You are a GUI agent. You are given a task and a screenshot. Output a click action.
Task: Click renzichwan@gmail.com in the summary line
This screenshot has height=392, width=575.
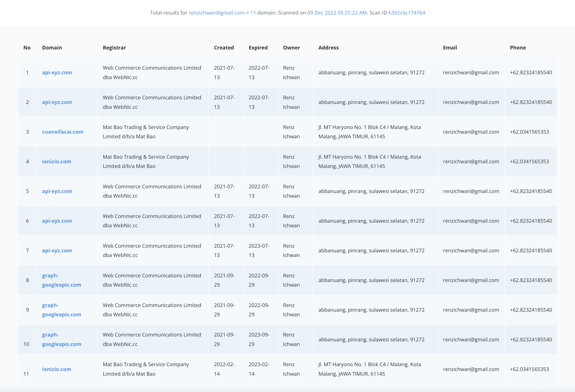point(216,13)
